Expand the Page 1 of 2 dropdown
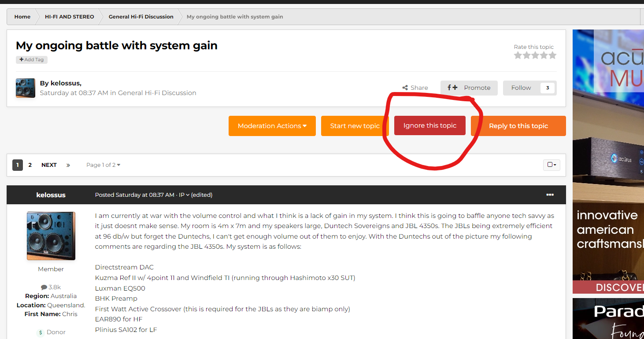Image resolution: width=644 pixels, height=339 pixels. [x=103, y=165]
